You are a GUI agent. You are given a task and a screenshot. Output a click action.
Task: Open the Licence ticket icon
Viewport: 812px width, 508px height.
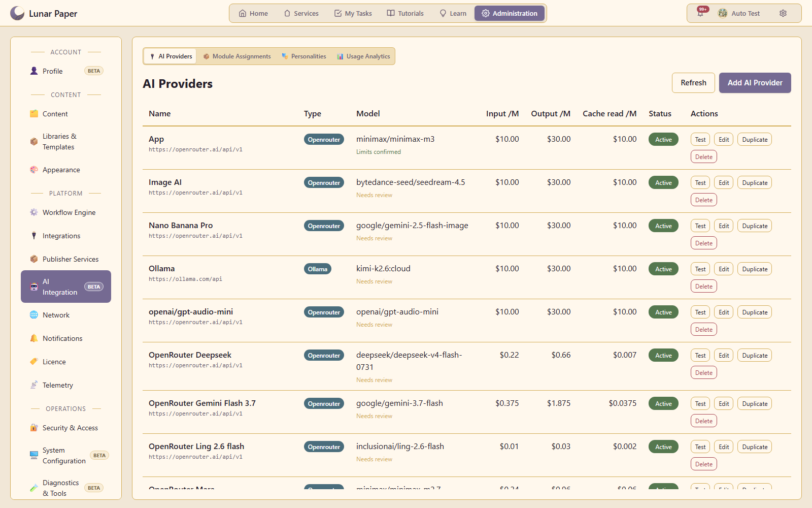coord(34,362)
